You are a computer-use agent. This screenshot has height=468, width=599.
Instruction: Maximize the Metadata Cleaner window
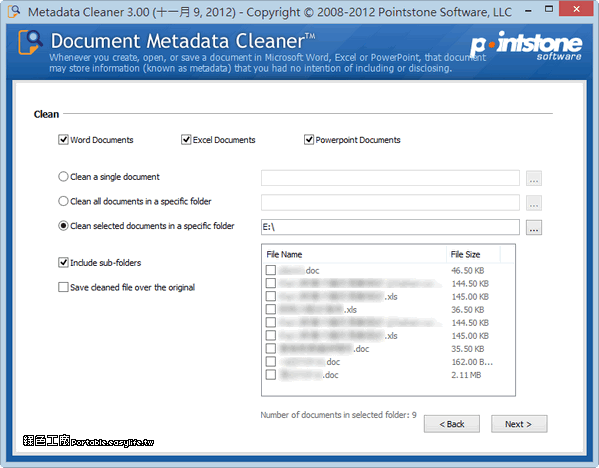pyautogui.click(x=549, y=9)
